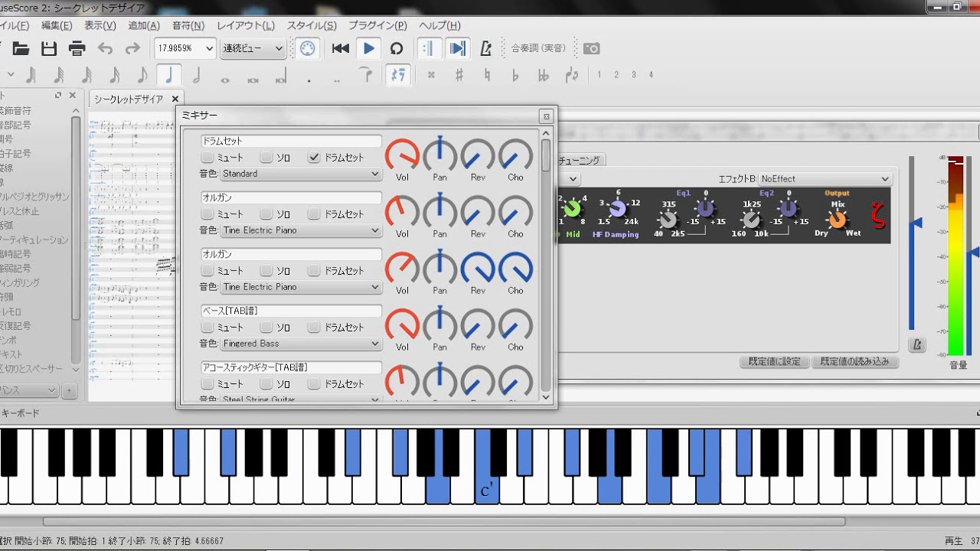Select eighth note duration
The image size is (980, 551).
coord(142,75)
